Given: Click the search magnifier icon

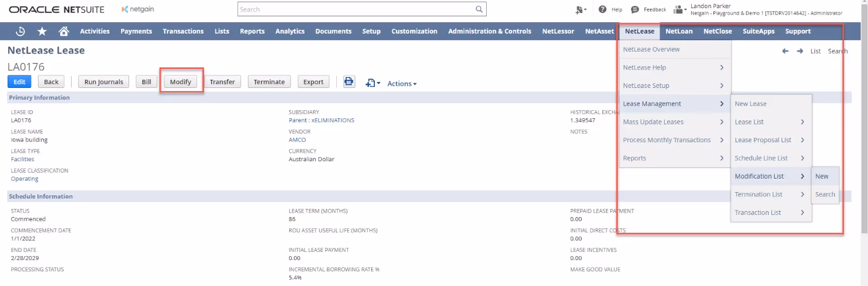Looking at the screenshot, I should click(479, 9).
